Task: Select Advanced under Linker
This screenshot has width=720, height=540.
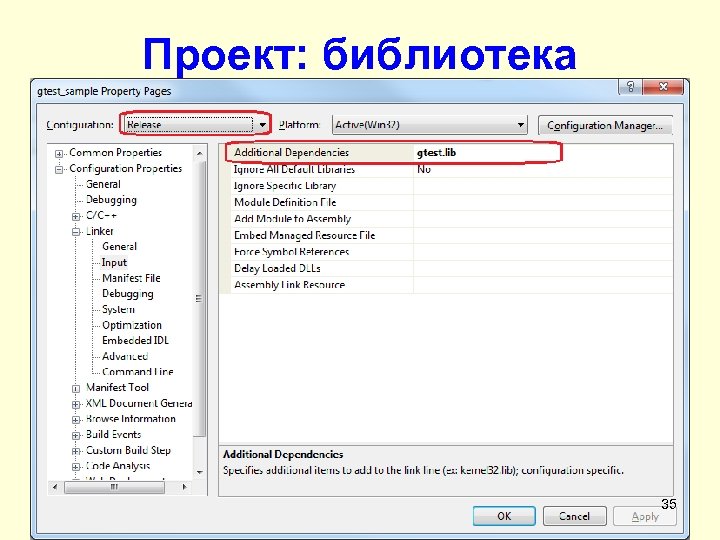Action: (x=125, y=356)
